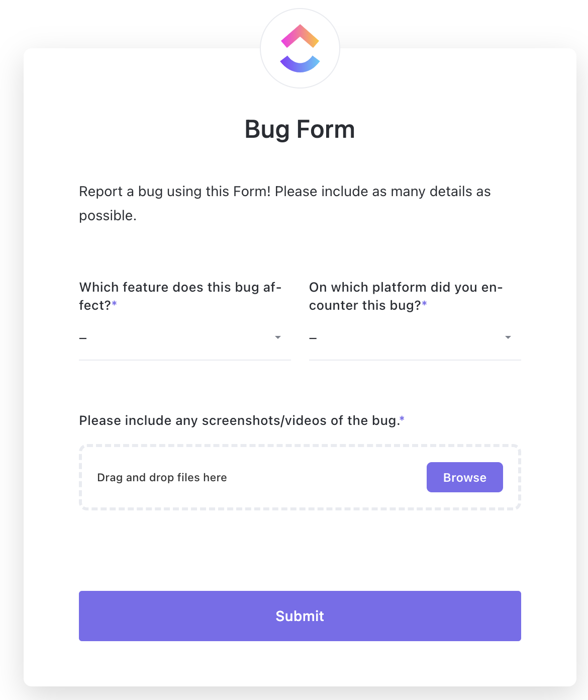The height and width of the screenshot is (700, 588).
Task: Click the underline beneath the feature dropdown
Action: [x=185, y=360]
